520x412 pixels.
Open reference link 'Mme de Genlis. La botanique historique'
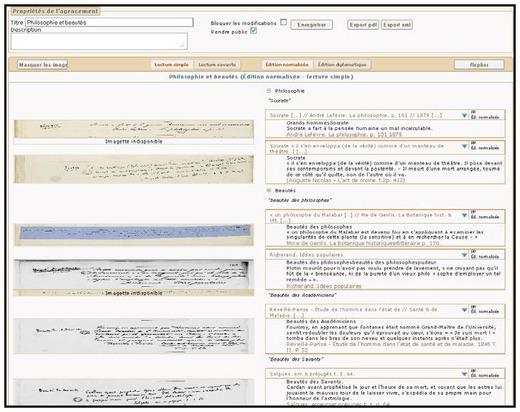point(363,243)
